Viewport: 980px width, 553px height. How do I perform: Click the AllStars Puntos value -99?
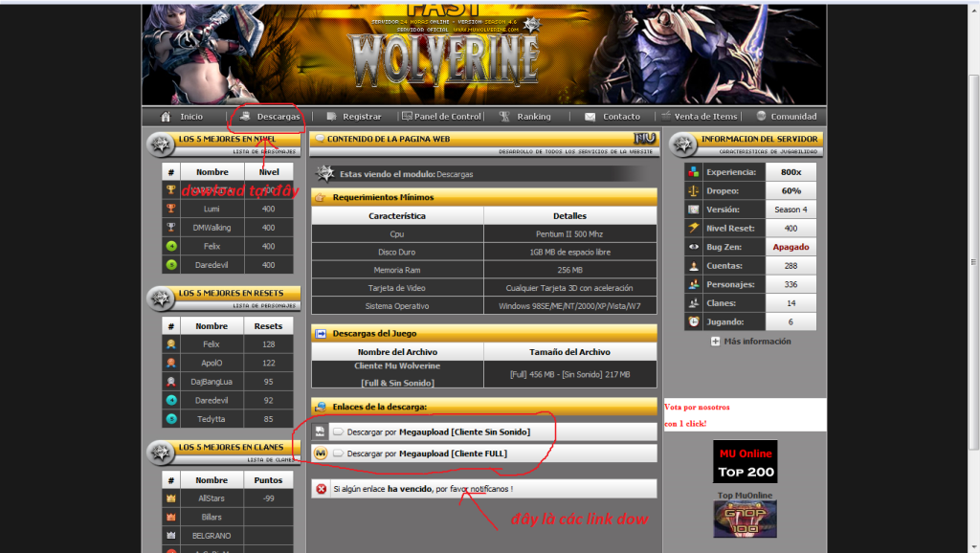[x=268, y=498]
